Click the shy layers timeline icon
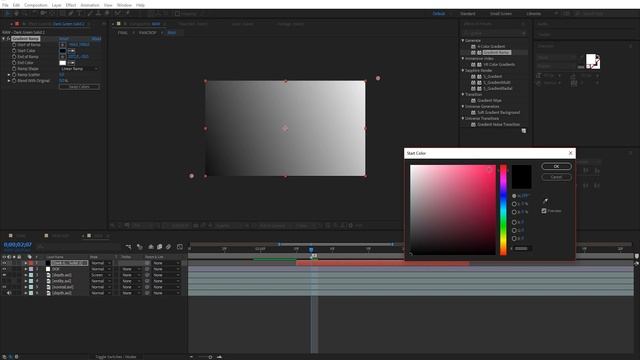The image size is (640, 360). coord(151,247)
